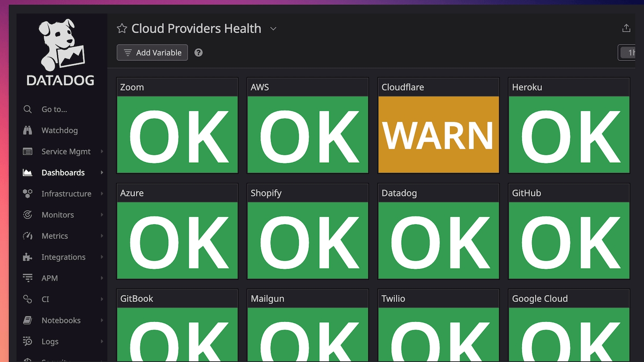Expand the Metrics submenu arrow
644x362 pixels.
102,236
